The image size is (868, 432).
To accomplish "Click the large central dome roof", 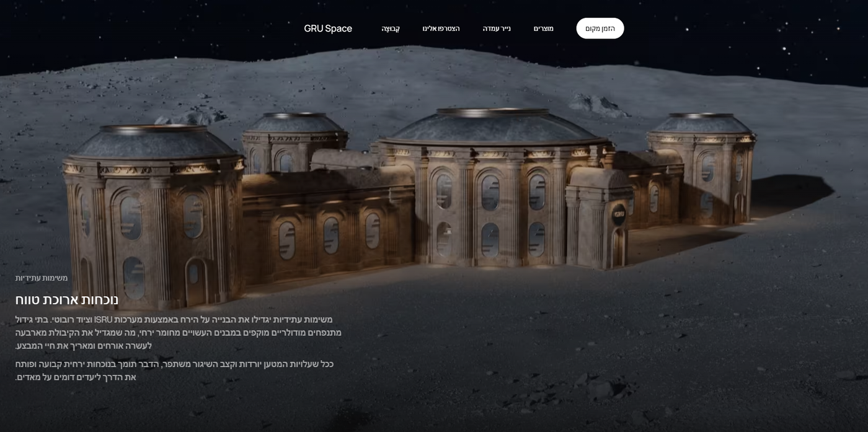I will pos(494,127).
